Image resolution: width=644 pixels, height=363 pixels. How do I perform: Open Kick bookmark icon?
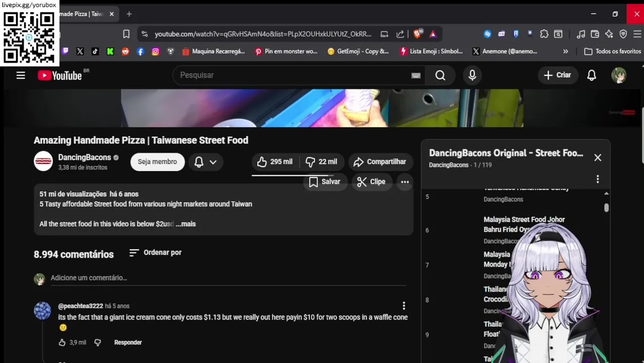110,51
